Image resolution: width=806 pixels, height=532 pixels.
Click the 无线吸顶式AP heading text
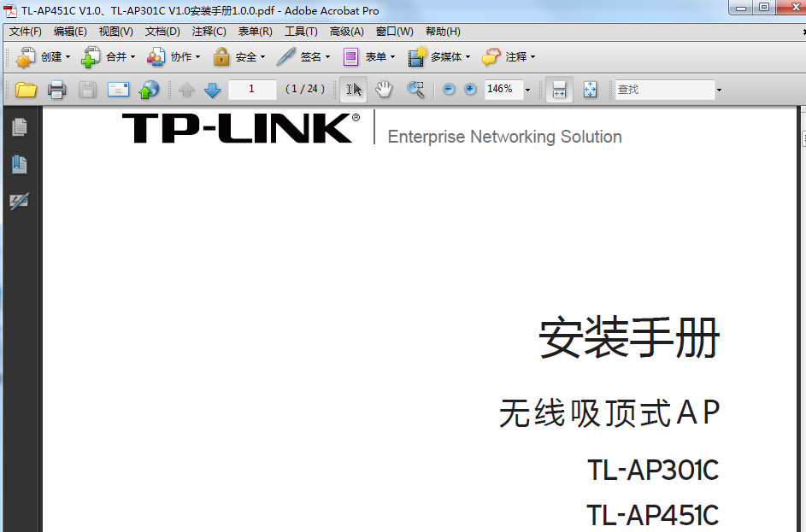click(x=609, y=412)
